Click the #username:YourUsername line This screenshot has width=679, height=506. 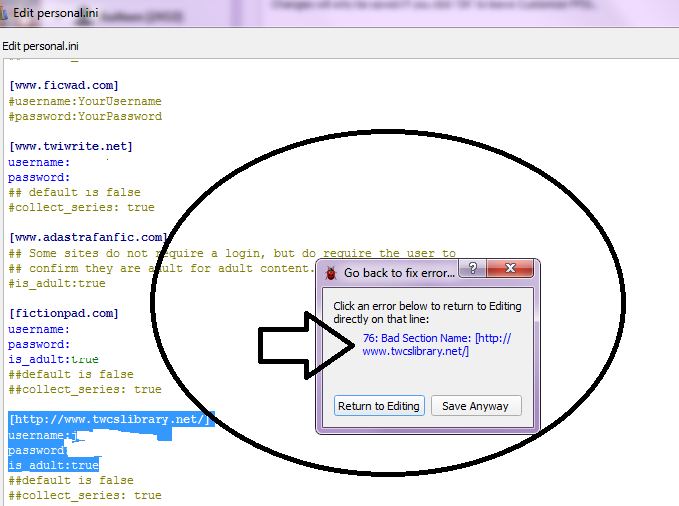(x=85, y=101)
